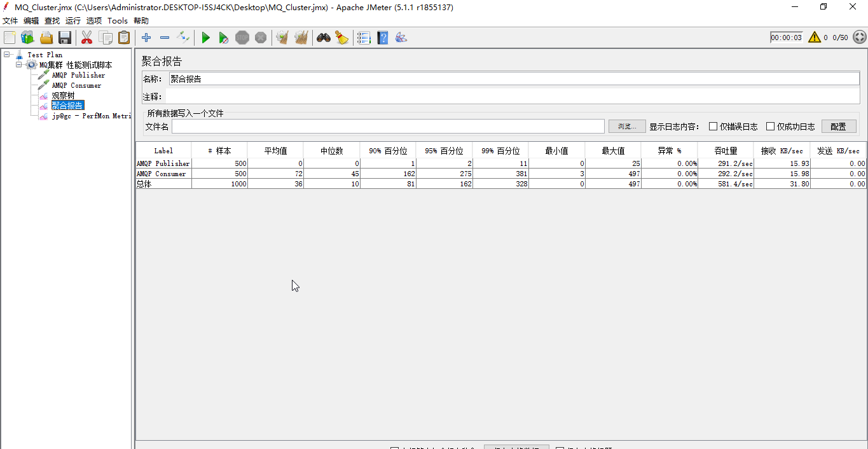Open the 运行 menu
Image resolution: width=868 pixels, height=449 pixels.
[x=73, y=20]
